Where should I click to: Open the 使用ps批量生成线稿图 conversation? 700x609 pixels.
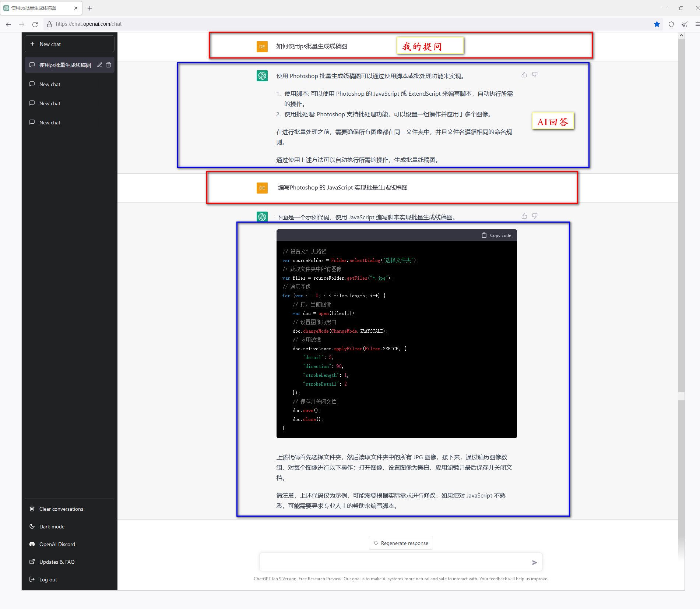(x=69, y=65)
